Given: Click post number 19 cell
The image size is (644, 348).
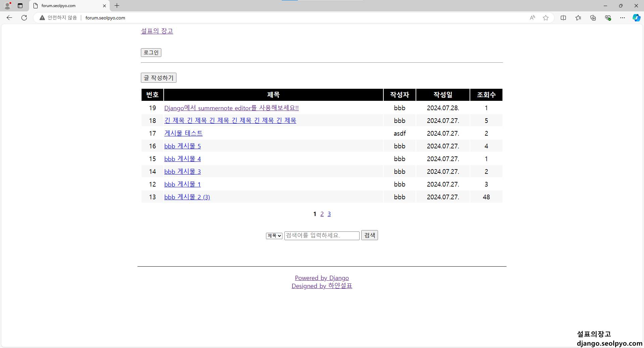Looking at the screenshot, I should click(153, 108).
